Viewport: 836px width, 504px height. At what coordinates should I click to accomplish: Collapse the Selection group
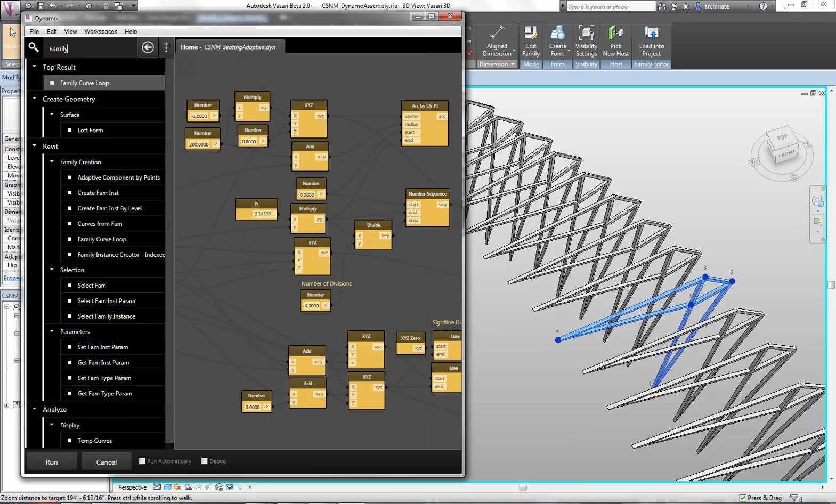point(52,270)
